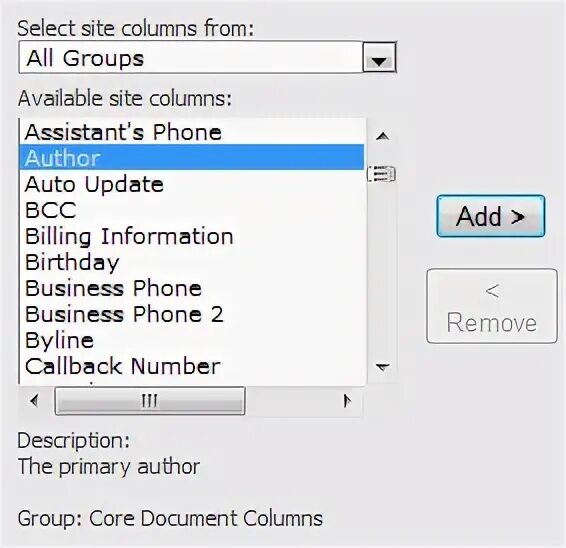Open the All Groups dropdown arrow
The image size is (566, 548).
click(x=379, y=58)
